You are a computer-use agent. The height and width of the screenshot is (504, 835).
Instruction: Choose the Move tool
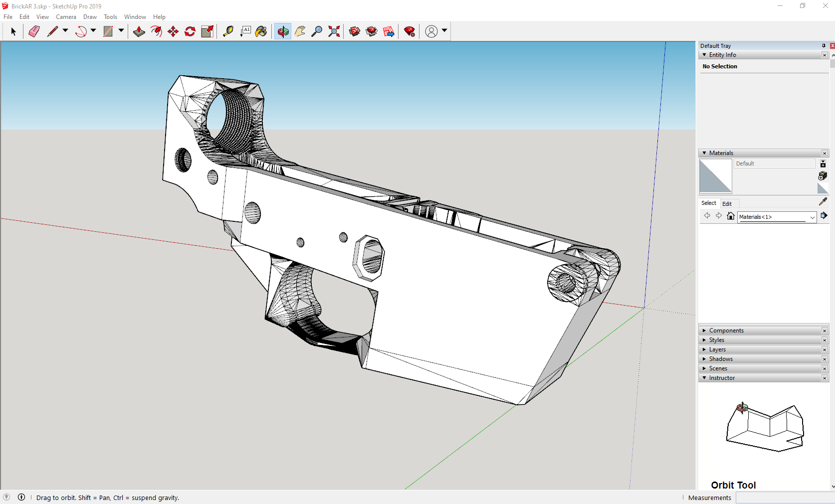173,31
